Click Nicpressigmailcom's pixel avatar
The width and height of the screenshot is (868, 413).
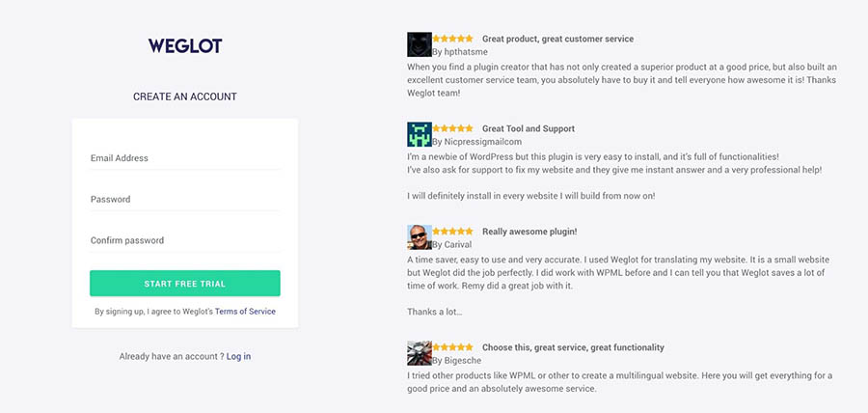click(x=419, y=134)
